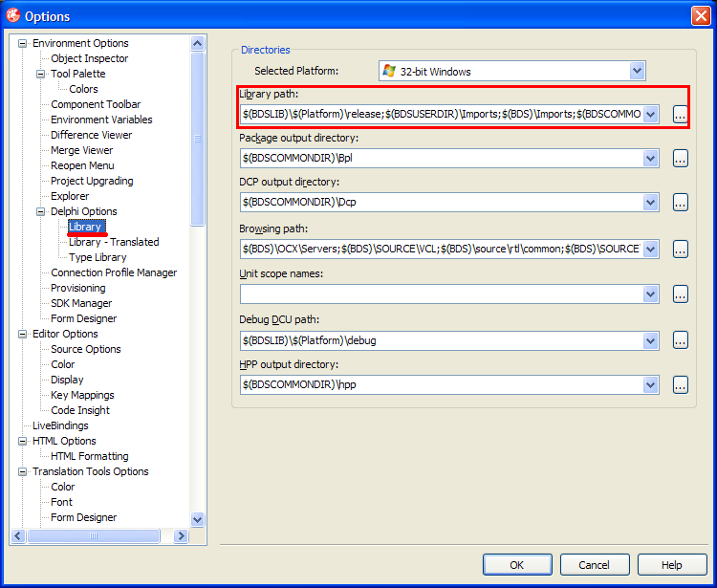Image resolution: width=717 pixels, height=588 pixels.
Task: Select Color under Editor Options
Action: [x=63, y=364]
